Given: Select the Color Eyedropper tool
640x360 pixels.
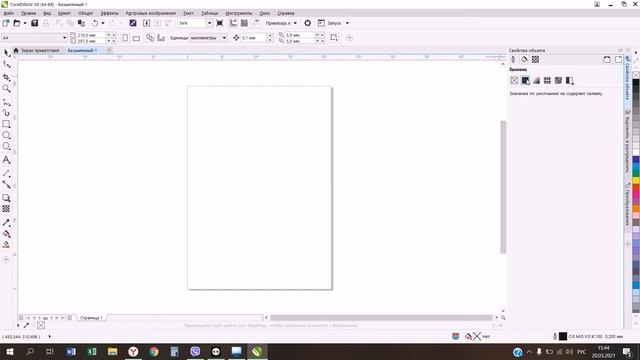Looking at the screenshot, I should coord(6,222).
